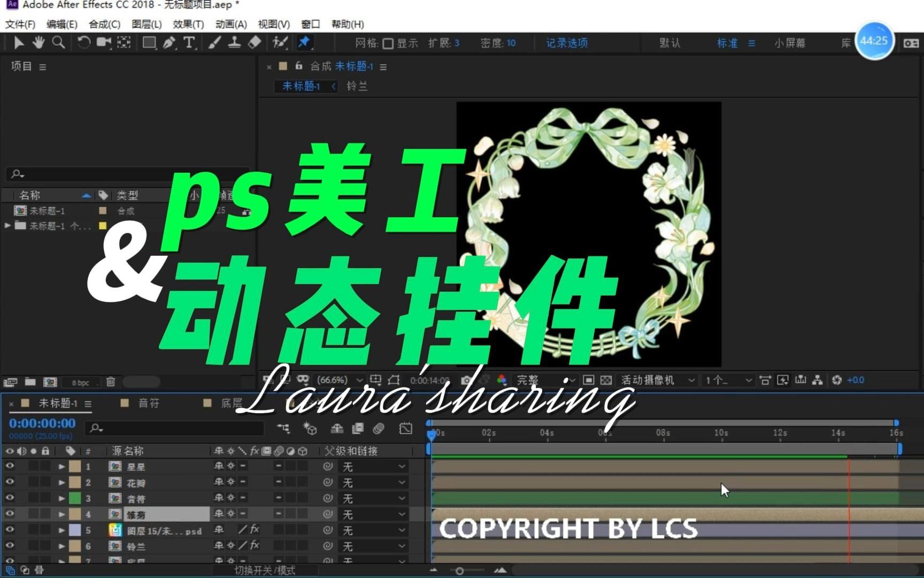924x578 pixels.
Task: Select the Horizontal Type tool
Action: [189, 43]
